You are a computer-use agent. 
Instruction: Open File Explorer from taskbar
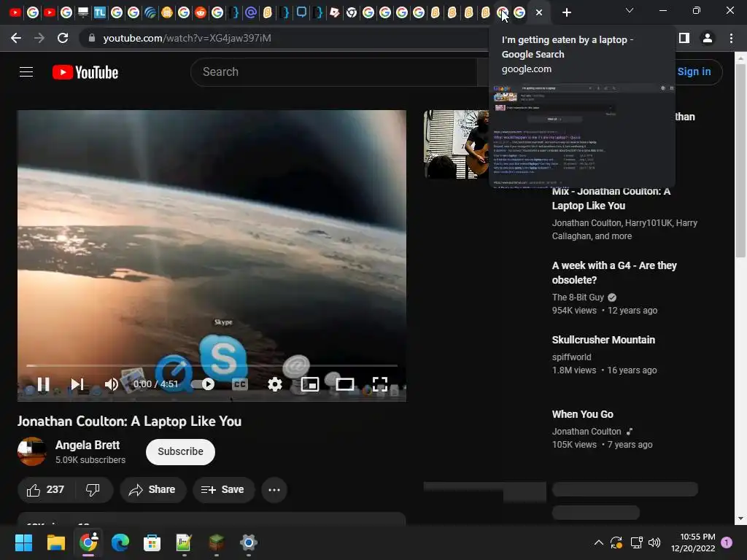point(55,542)
